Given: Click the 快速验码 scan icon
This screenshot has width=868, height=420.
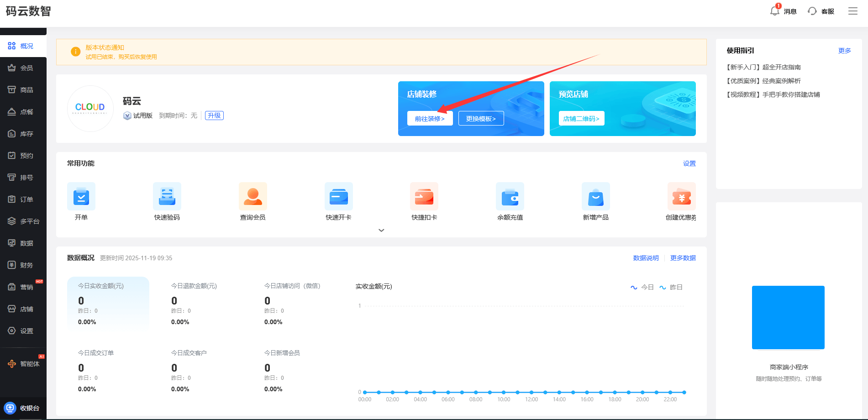Looking at the screenshot, I should coord(167,196).
